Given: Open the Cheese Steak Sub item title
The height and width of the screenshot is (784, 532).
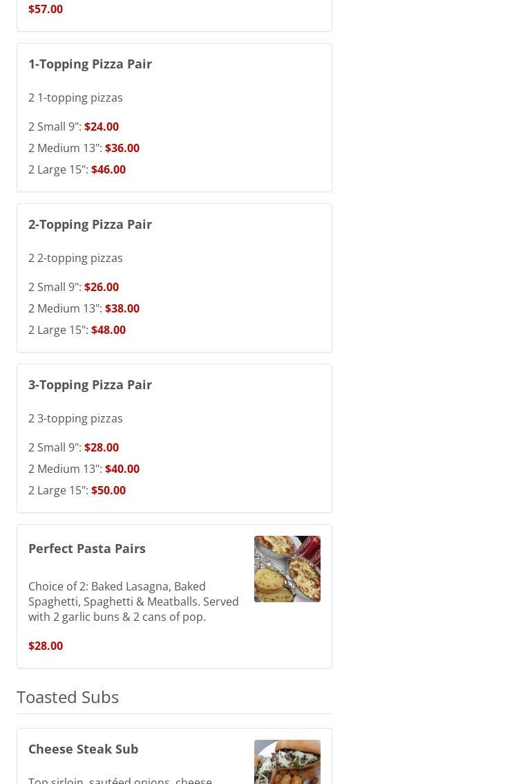Looking at the screenshot, I should (83, 749).
